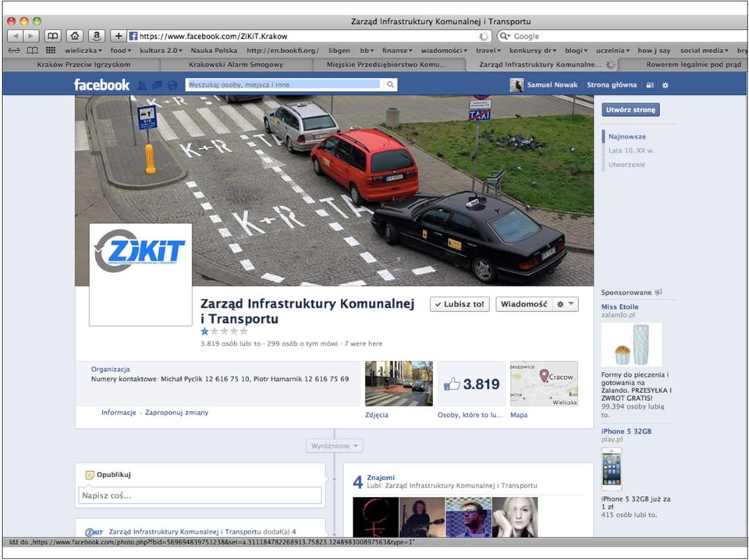Viewport: 749px width, 560px height.
Task: Switch to Kraków Przeciw Igrzyskom tab
Action: (x=83, y=65)
